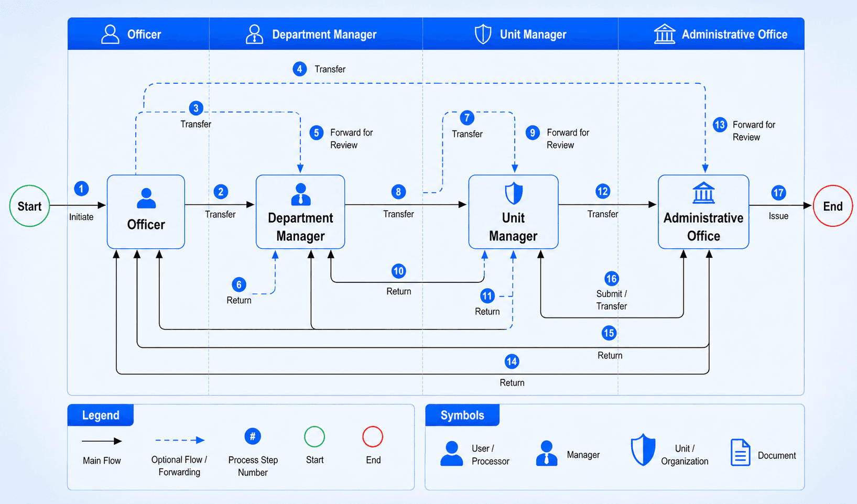
Task: Click the Optional Flow / Forwarding legend text
Action: pos(179,466)
